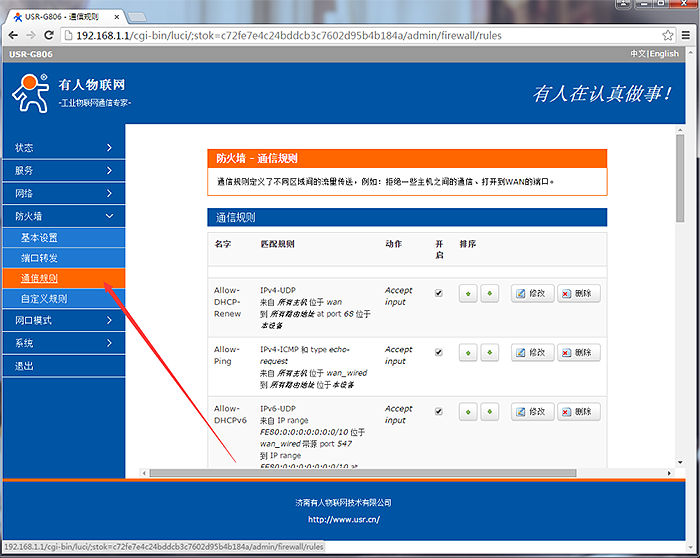Open the 端口转发 submenu item
This screenshot has height=558, width=700.
pos(40,258)
